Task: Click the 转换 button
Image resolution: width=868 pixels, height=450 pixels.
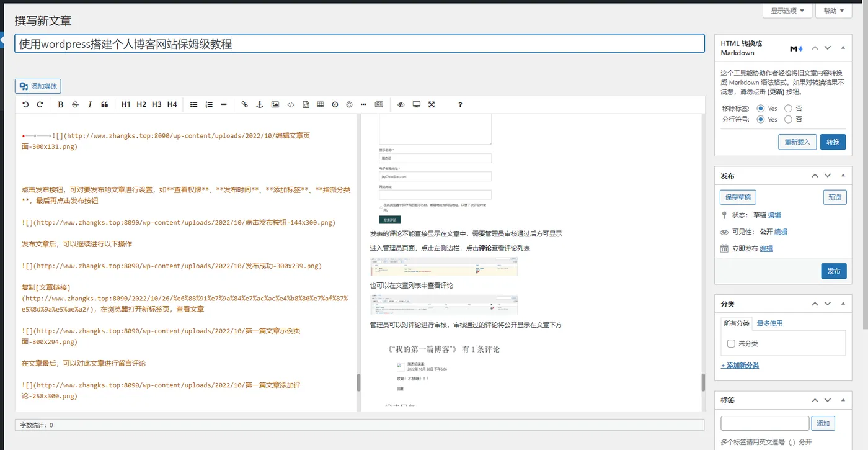Action: click(833, 142)
